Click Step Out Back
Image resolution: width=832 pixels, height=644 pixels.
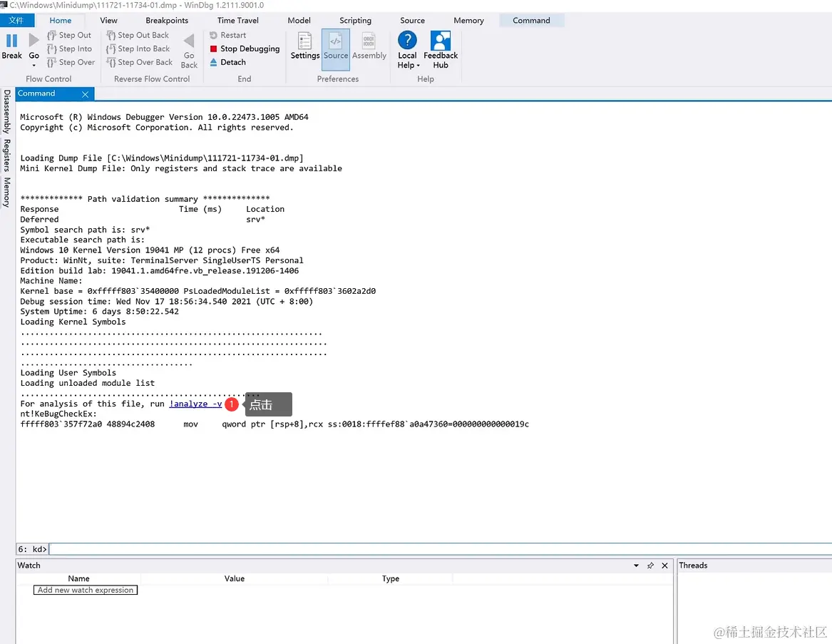coord(138,35)
